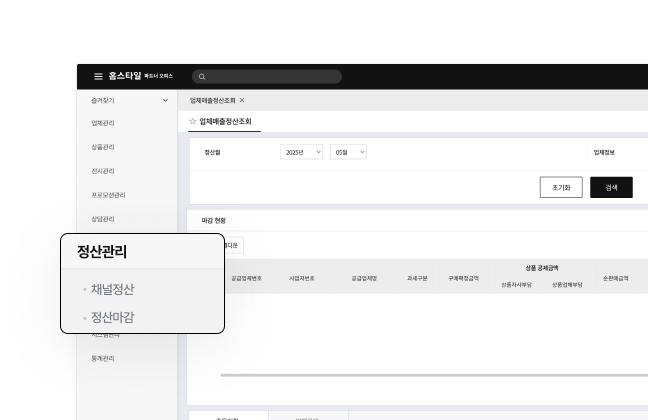Open the 05월 month dropdown
Image resolution: width=648 pixels, height=420 pixels.
tap(348, 152)
